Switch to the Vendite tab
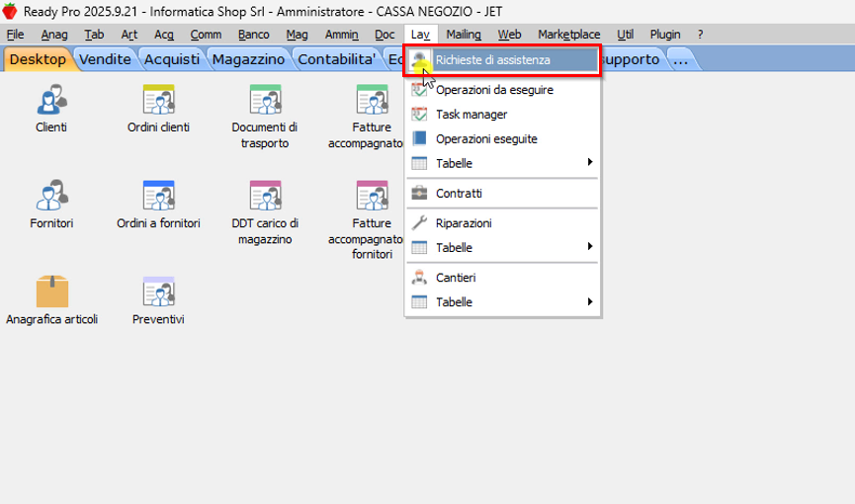Viewport: 855px width, 504px height. click(x=105, y=59)
